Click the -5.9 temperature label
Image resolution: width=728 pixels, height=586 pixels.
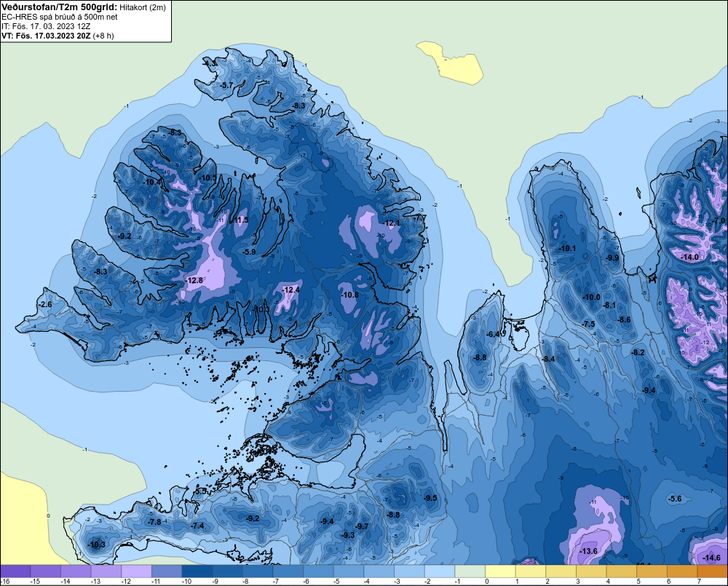tap(249, 252)
